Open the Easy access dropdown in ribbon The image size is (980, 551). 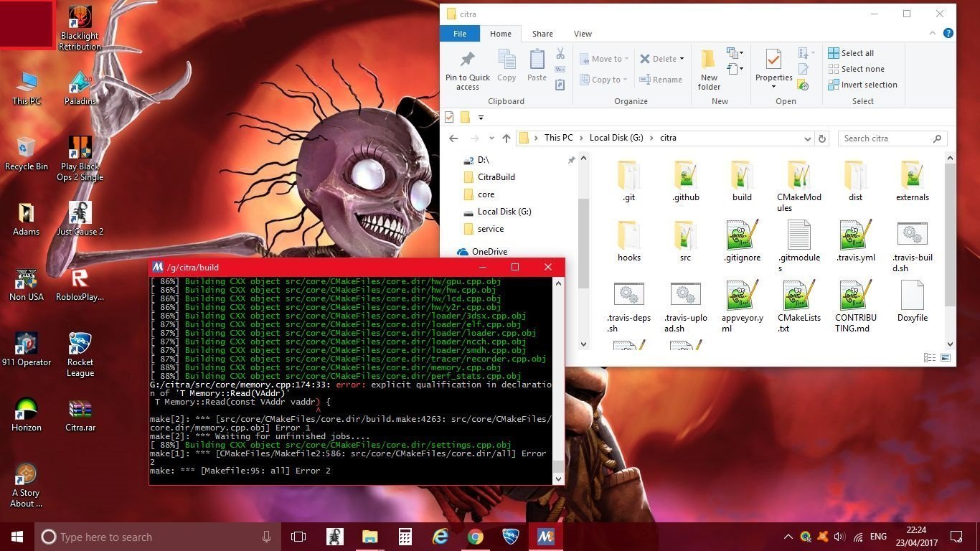click(735, 70)
